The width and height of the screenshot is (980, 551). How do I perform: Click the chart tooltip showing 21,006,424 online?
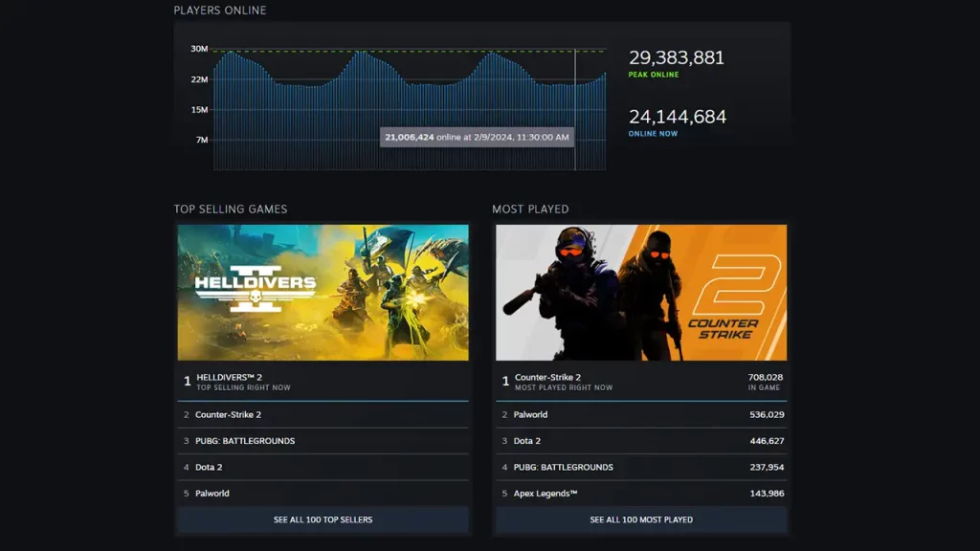point(477,138)
